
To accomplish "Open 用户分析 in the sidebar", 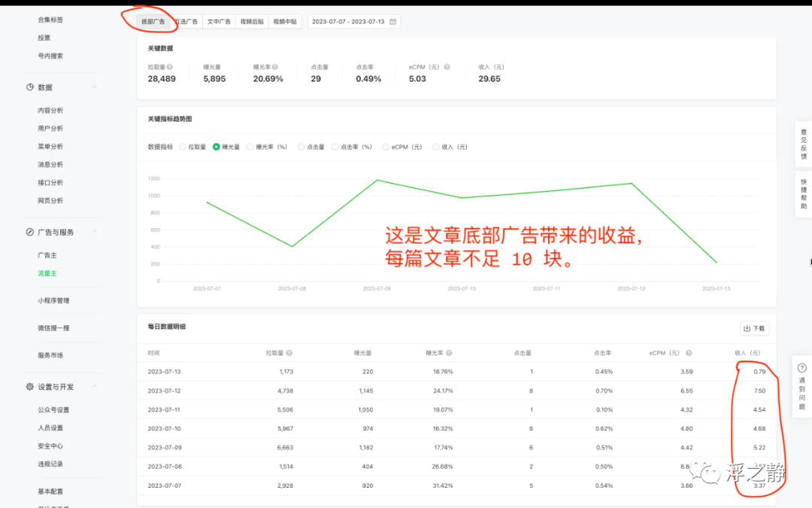I will pos(50,129).
